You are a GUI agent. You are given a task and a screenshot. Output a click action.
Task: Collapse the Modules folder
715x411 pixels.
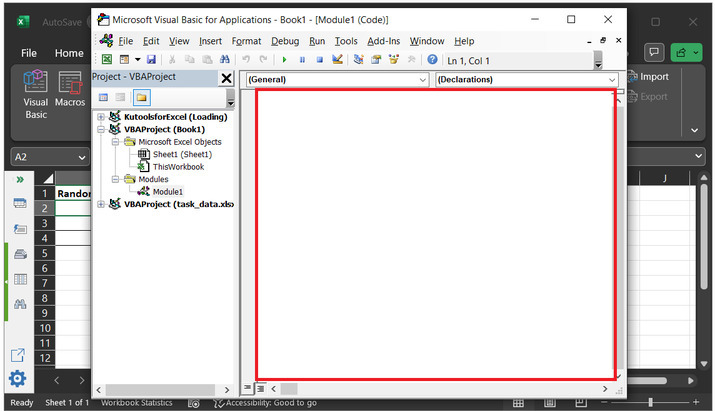(115, 179)
